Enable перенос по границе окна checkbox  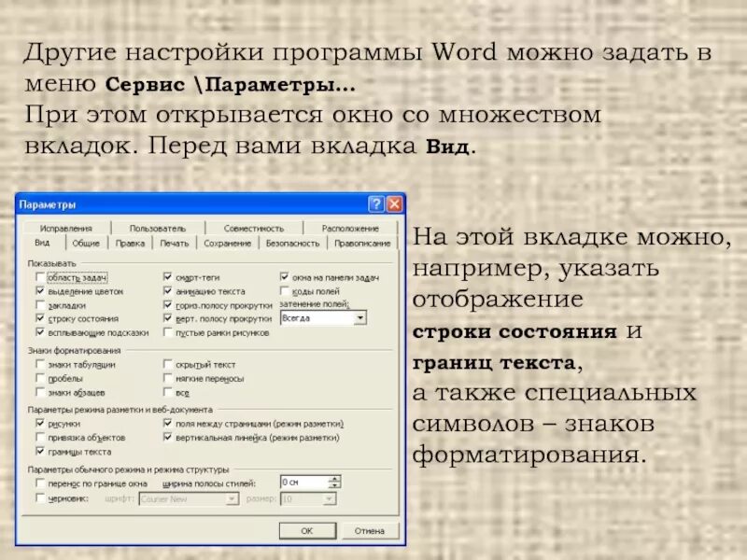click(x=40, y=483)
